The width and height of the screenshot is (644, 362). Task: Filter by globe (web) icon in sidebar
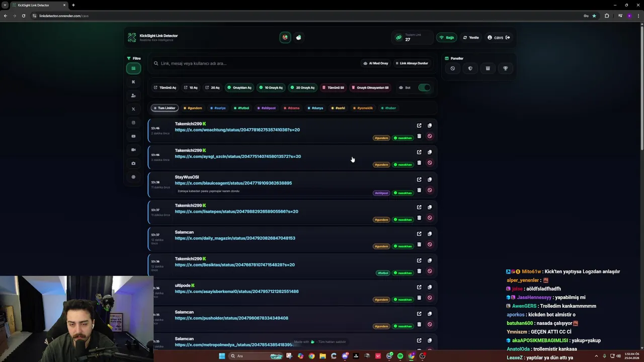[x=133, y=177]
